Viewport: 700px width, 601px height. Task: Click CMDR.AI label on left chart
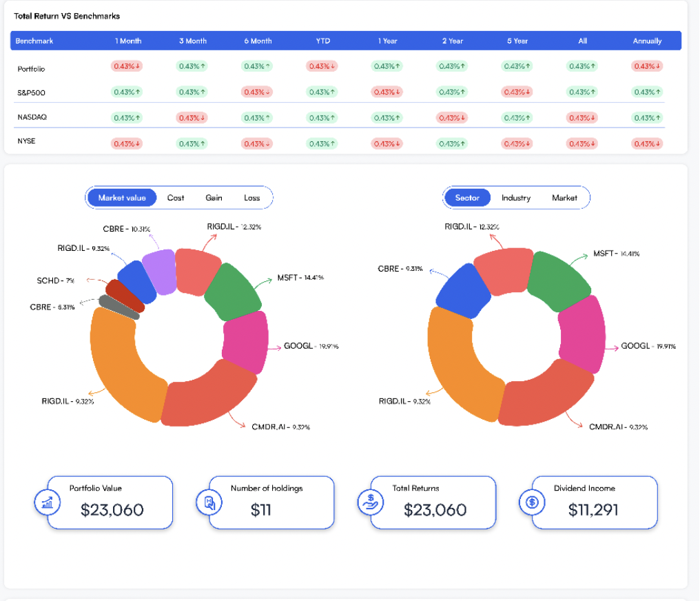coord(281,427)
